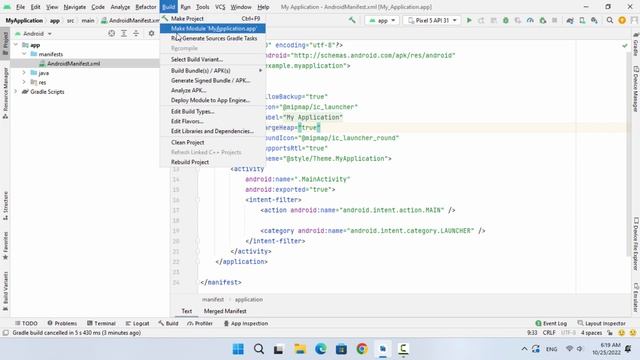Run the app with green play icon
Screen dimensions: 640x360
[x=469, y=20]
